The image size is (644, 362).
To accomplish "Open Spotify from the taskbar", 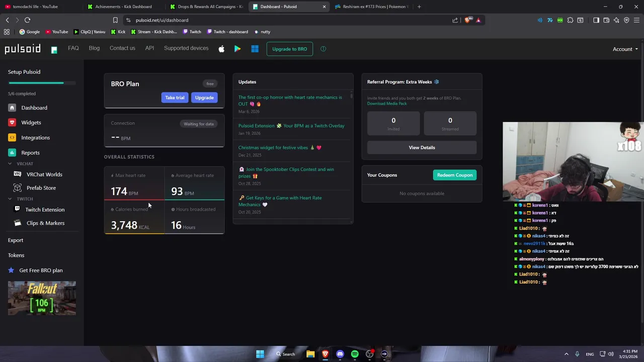I will 355,354.
